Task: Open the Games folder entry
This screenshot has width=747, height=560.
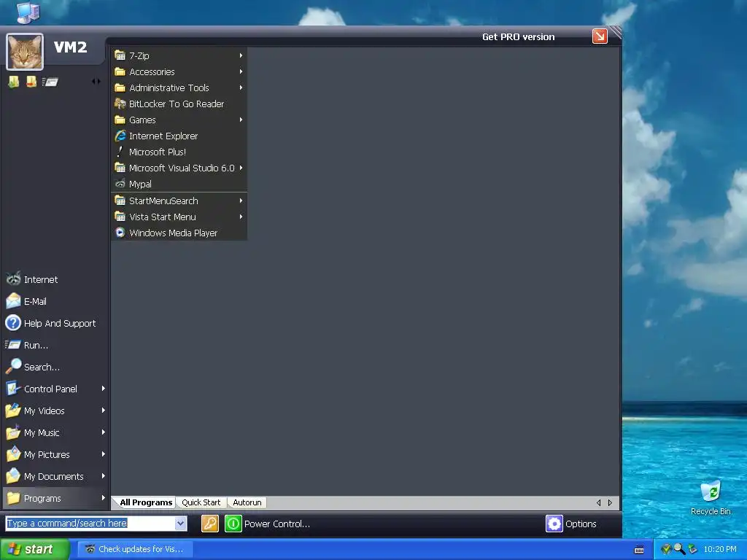Action: tap(179, 120)
